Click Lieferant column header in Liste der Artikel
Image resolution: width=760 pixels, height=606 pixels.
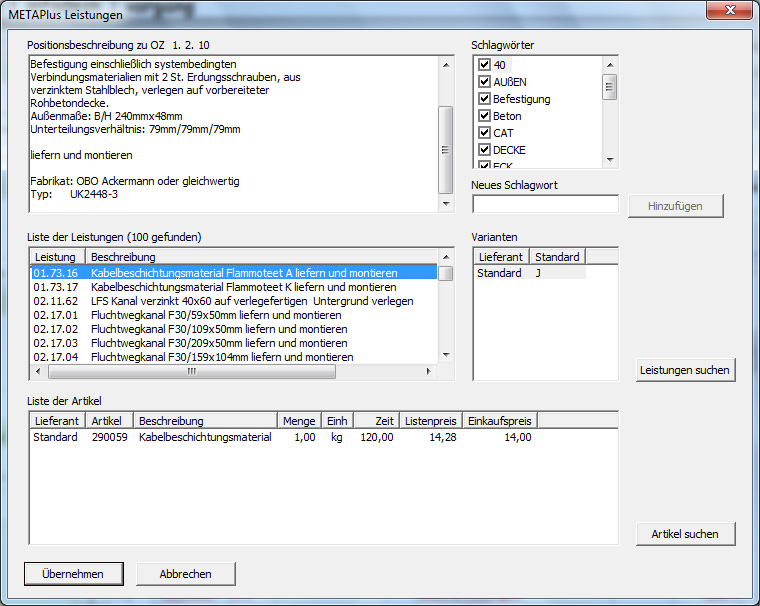[x=58, y=421]
